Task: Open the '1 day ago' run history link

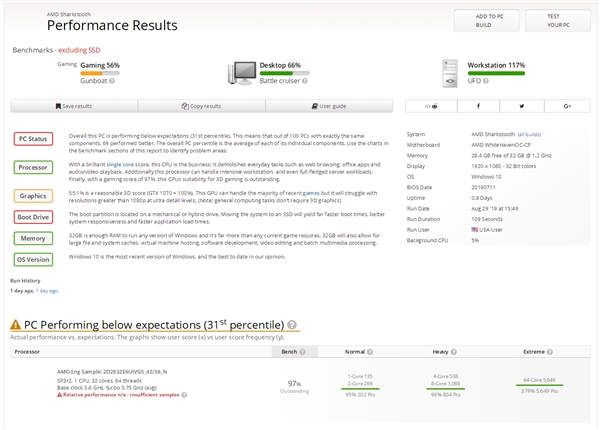Action: (x=22, y=290)
